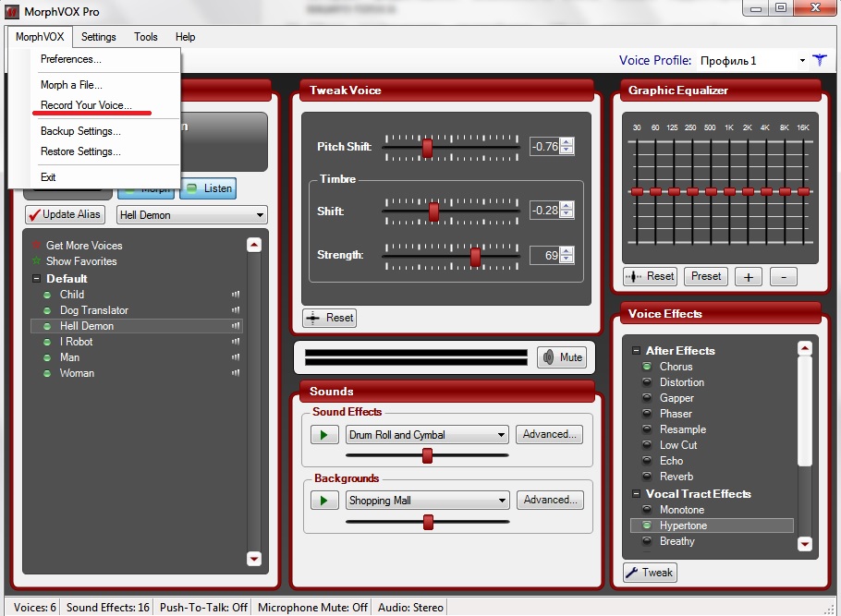Click the signal bars icon for Man
Screen dimensions: 841x616
click(x=236, y=357)
